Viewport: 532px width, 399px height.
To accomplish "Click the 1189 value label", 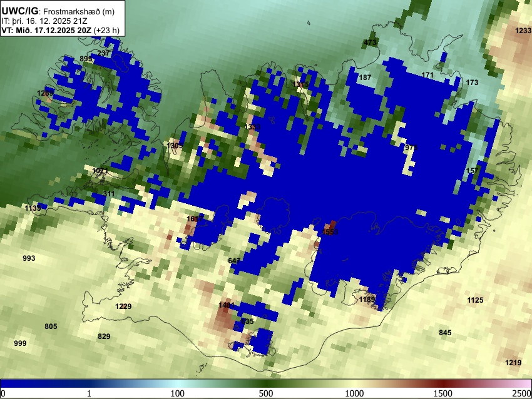I will 367,300.
